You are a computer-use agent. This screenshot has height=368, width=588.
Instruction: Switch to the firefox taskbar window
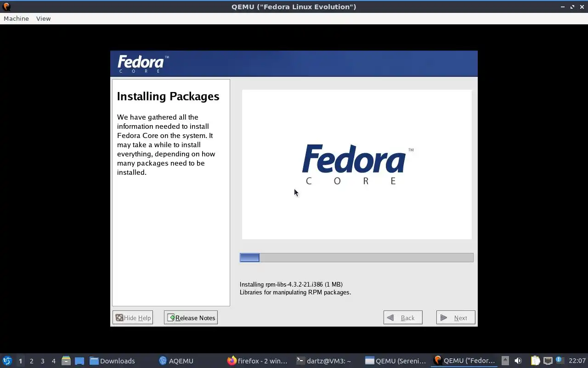257,361
